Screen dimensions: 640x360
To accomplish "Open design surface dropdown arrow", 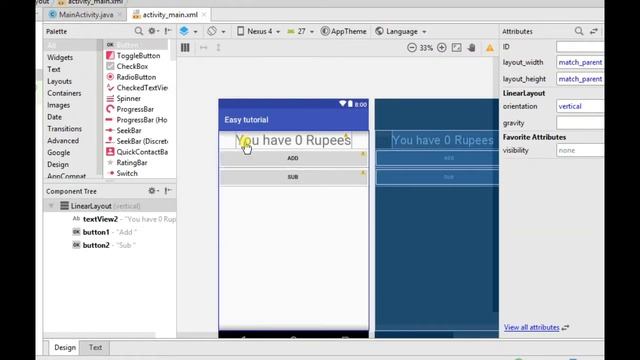I will pyautogui.click(x=196, y=31).
